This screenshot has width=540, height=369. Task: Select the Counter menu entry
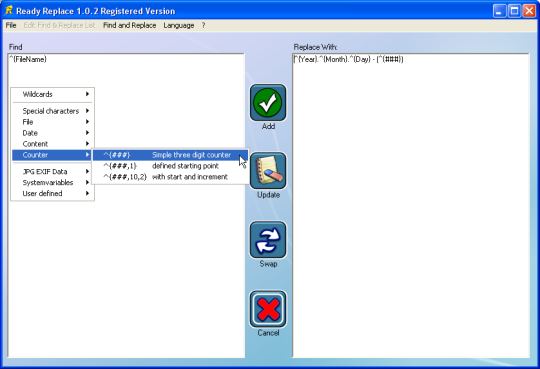tap(52, 155)
